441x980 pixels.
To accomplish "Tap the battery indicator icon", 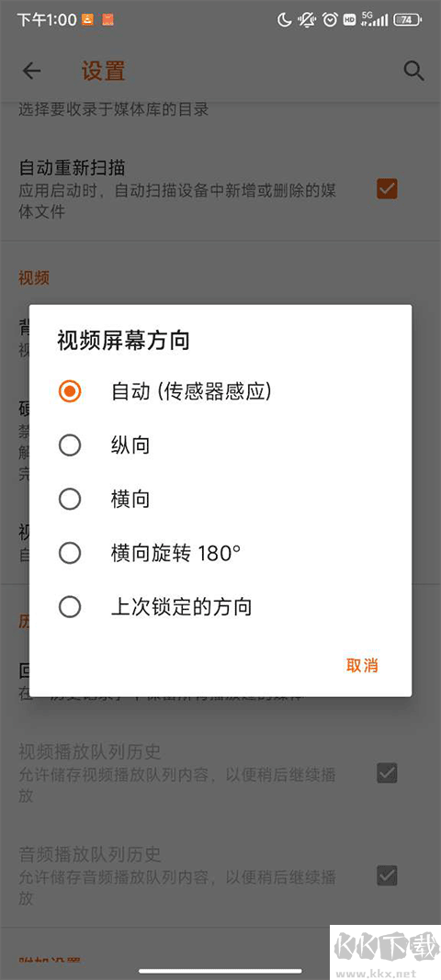I will [407, 20].
